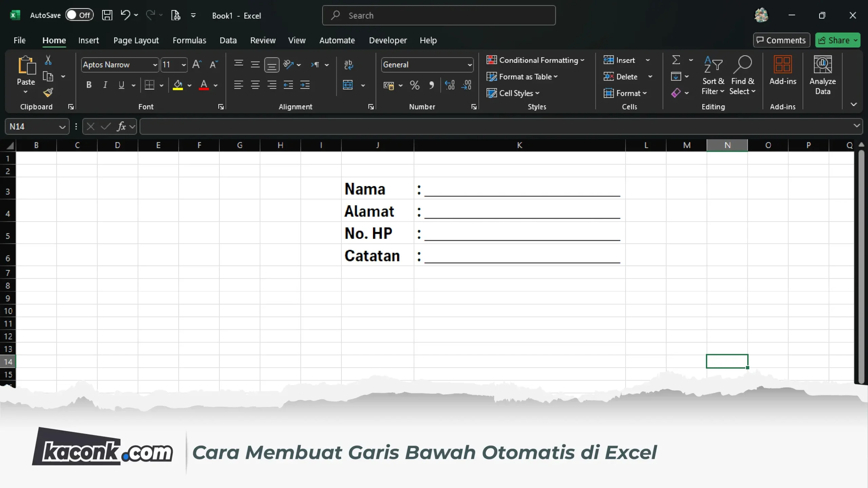
Task: Toggle Italic formatting
Action: 105,85
